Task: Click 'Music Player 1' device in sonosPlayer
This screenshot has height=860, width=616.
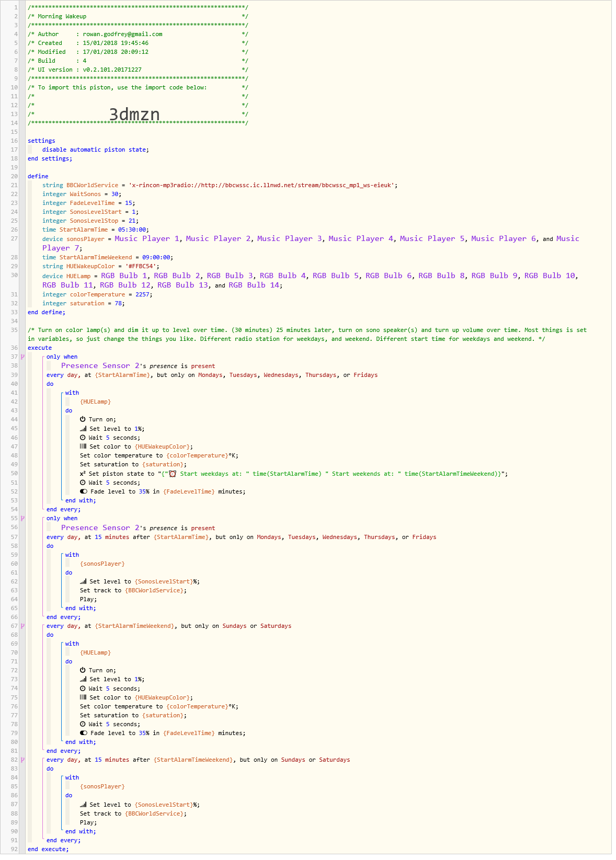Action: click(x=147, y=238)
